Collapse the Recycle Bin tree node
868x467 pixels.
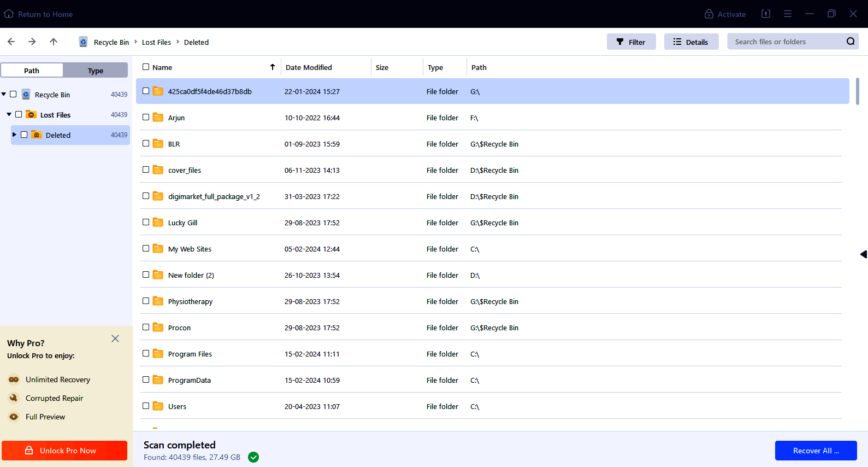[x=4, y=95]
